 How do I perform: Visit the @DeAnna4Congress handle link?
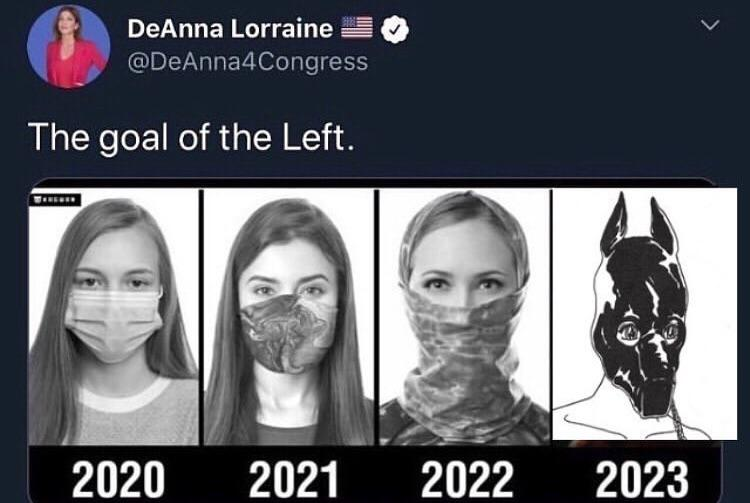point(248,62)
